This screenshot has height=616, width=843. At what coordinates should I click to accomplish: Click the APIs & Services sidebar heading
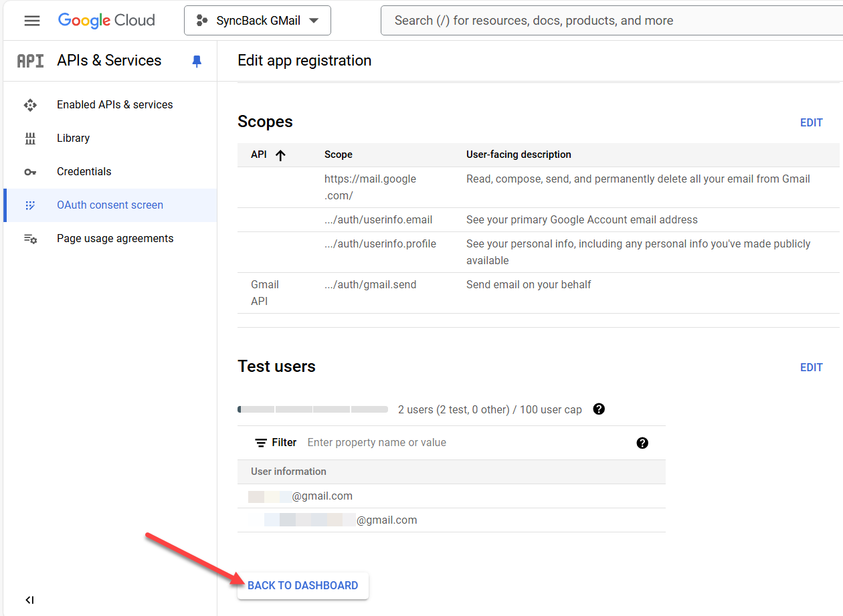109,61
